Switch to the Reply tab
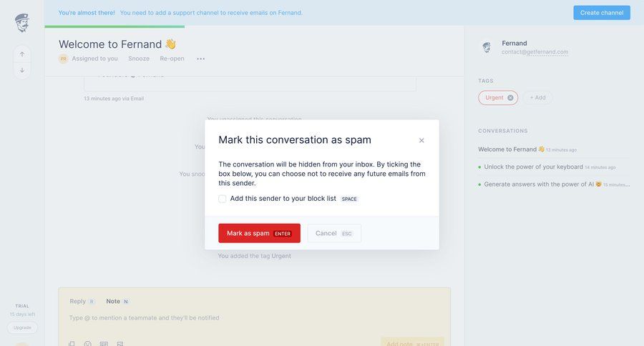The height and width of the screenshot is (346, 644). pyautogui.click(x=78, y=302)
